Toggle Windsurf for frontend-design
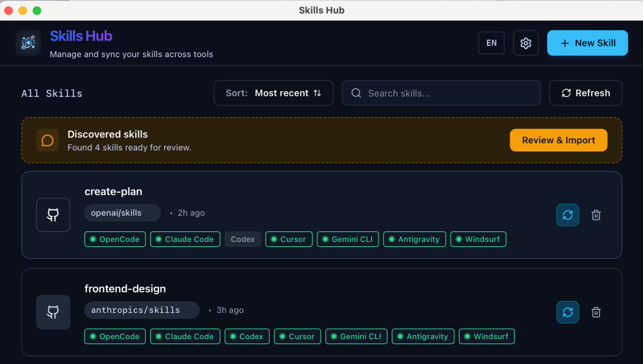 (487, 337)
